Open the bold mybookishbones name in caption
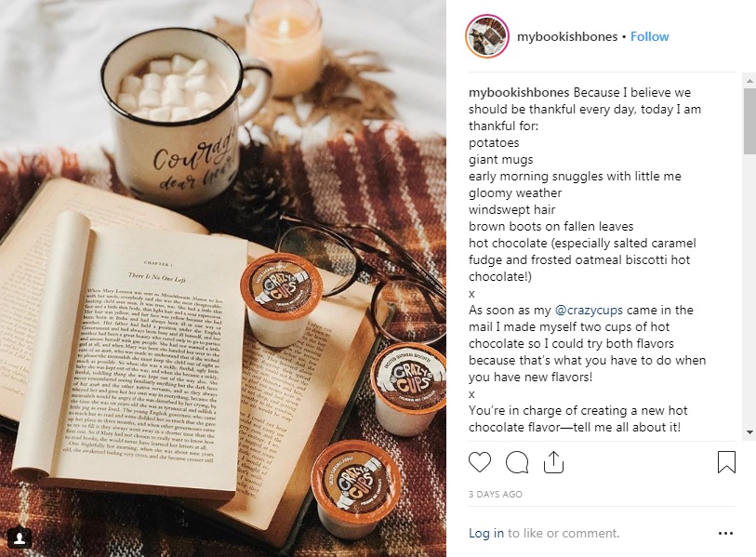The width and height of the screenshot is (756, 557). [519, 93]
